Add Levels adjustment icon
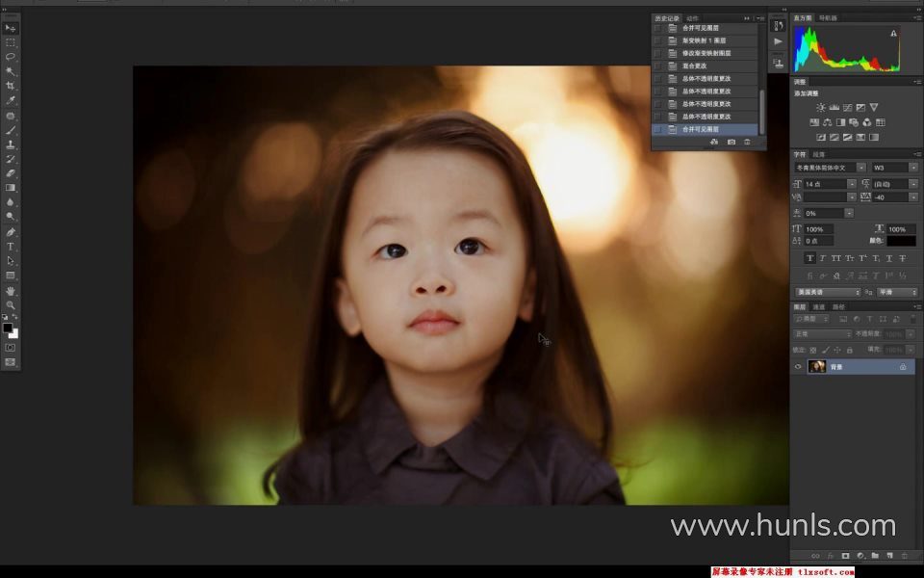Image resolution: width=924 pixels, height=578 pixels. 834,107
